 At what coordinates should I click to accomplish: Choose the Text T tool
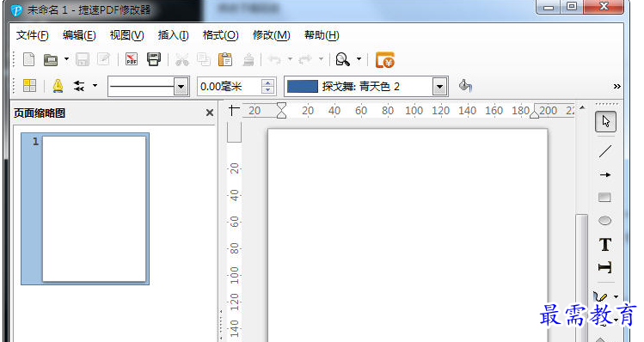click(x=605, y=245)
